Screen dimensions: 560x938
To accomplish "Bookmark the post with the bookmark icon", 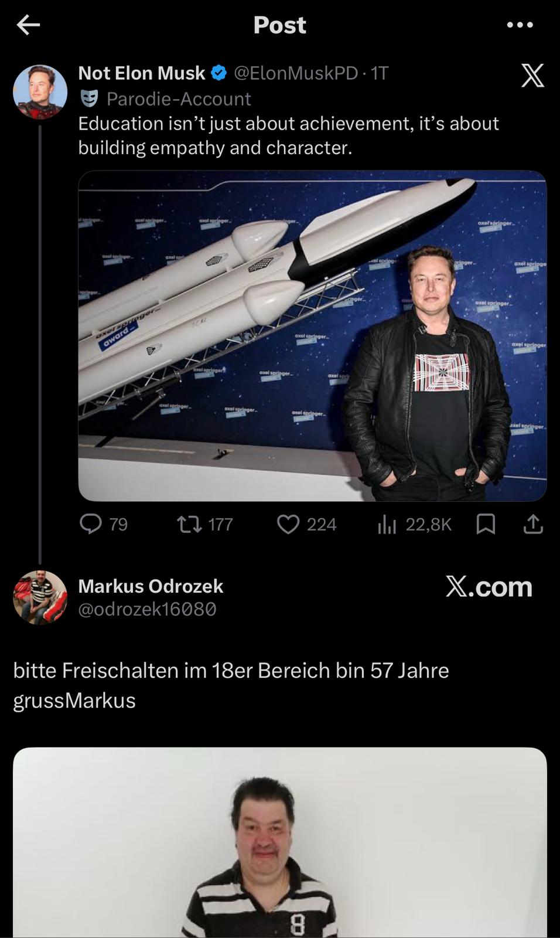I will [x=486, y=524].
